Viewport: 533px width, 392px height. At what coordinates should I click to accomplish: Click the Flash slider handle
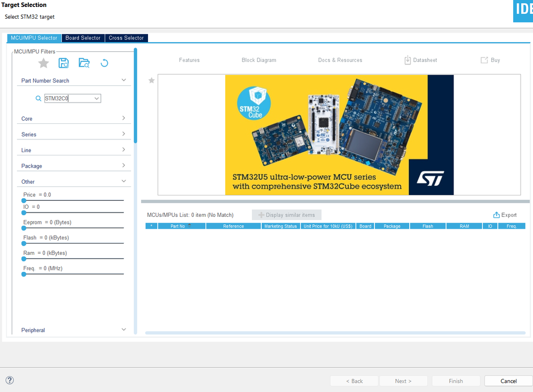click(24, 244)
